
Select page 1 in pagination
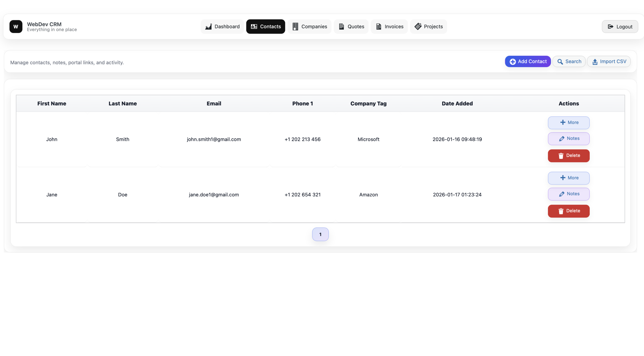click(320, 234)
